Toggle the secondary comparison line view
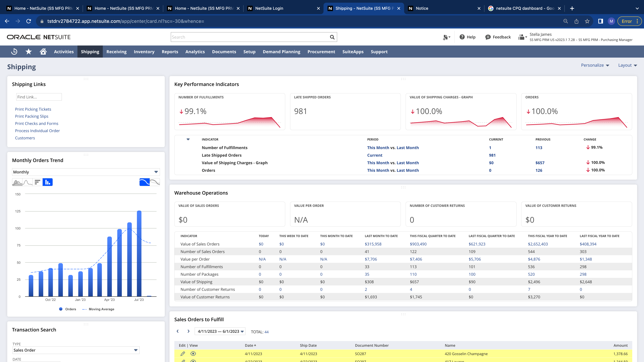 (x=155, y=182)
